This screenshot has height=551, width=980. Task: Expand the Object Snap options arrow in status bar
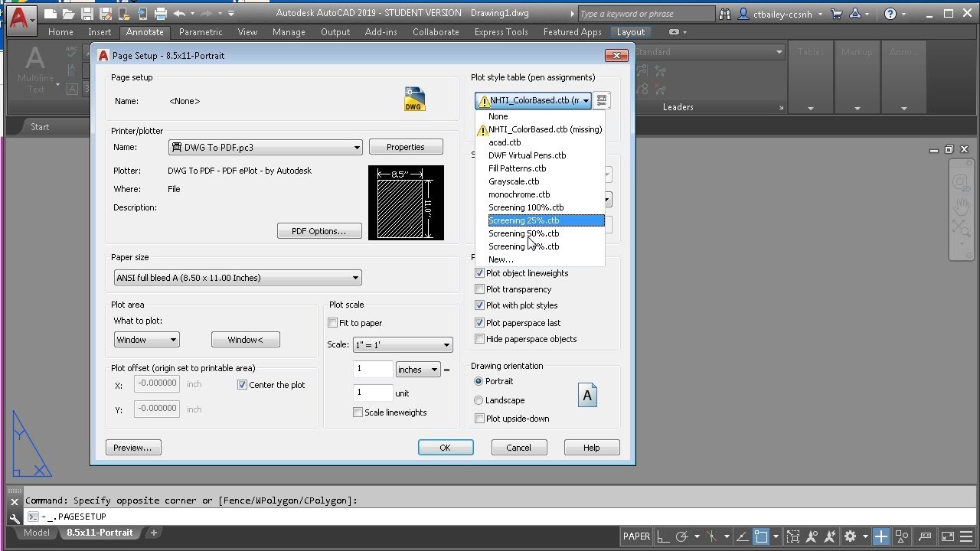776,536
